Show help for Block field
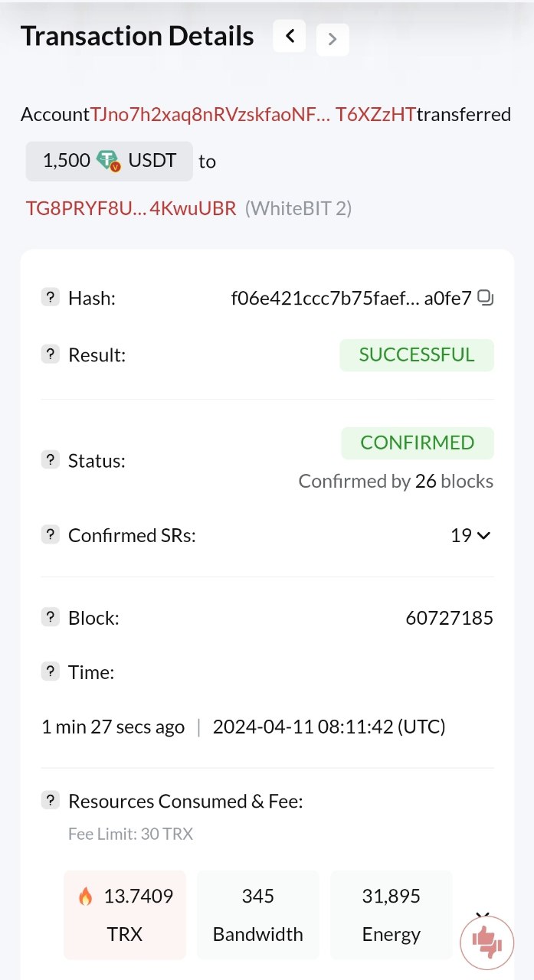 [50, 618]
